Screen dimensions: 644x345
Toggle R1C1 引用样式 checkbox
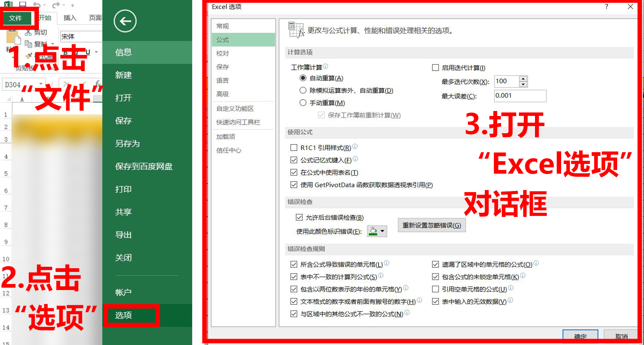tap(294, 148)
